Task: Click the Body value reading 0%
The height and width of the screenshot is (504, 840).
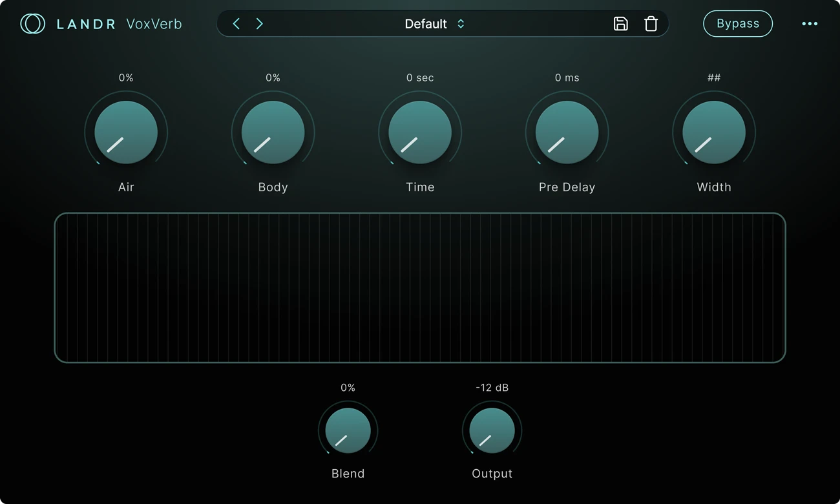Action: [x=273, y=78]
